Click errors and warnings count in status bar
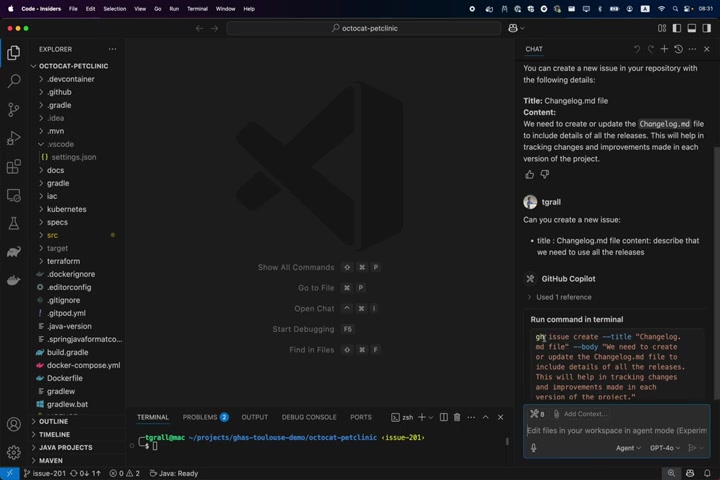The width and height of the screenshot is (720, 480). (x=124, y=473)
